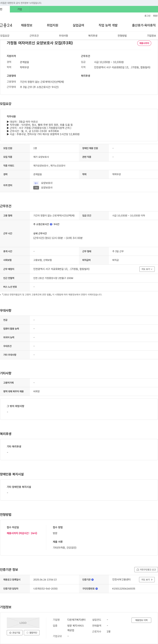The height and width of the screenshot is (644, 158).
Task: Click the job title 가정동 여자어르신 요양보호사 모집
Action: tap(40, 43)
